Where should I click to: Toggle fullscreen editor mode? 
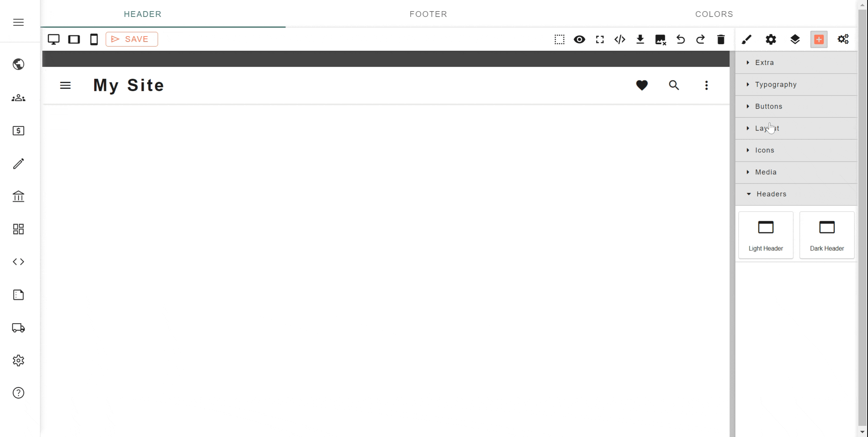pos(600,39)
